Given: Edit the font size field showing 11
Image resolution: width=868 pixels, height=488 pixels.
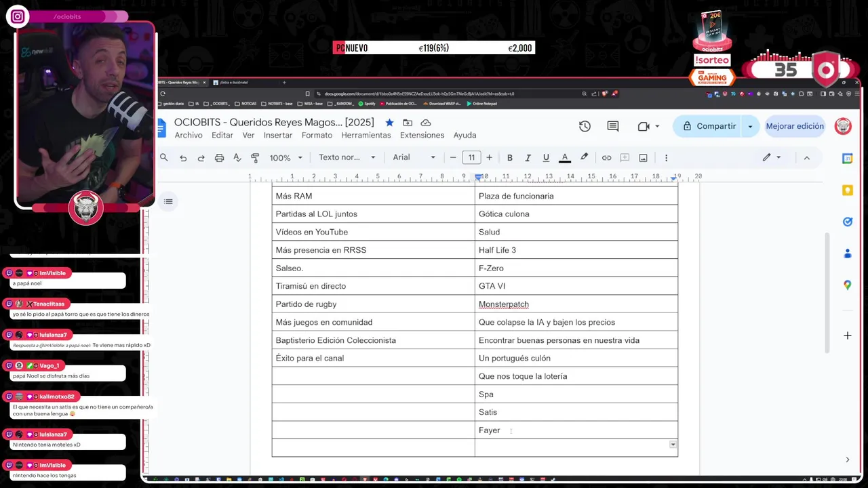Looking at the screenshot, I should [471, 157].
